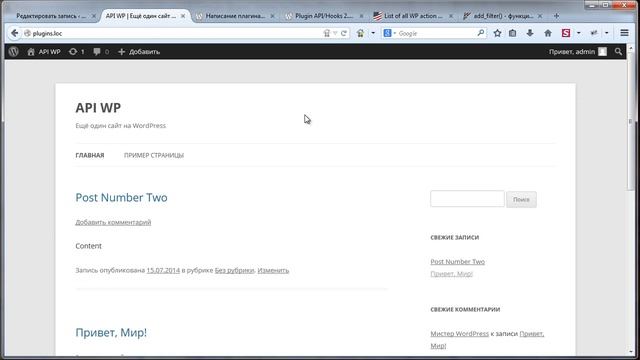Image resolution: width=640 pixels, height=360 pixels.
Task: Open the admin bar search magnifier
Action: point(618,51)
